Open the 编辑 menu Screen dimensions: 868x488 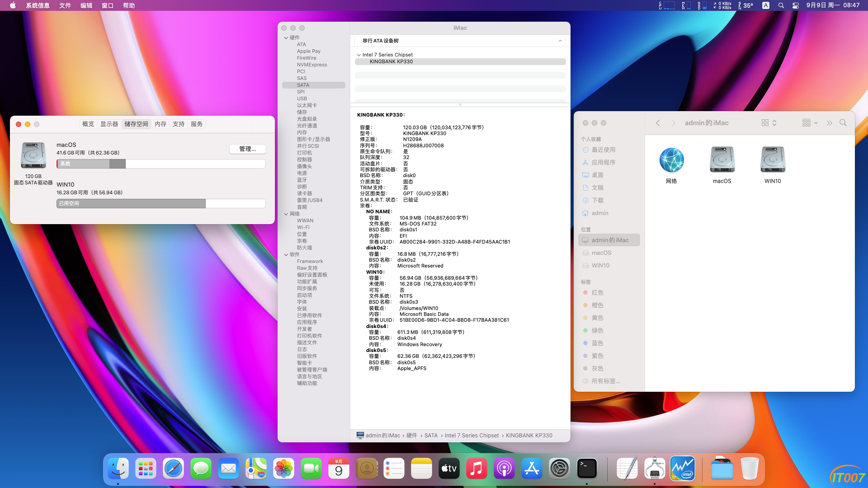(86, 5)
